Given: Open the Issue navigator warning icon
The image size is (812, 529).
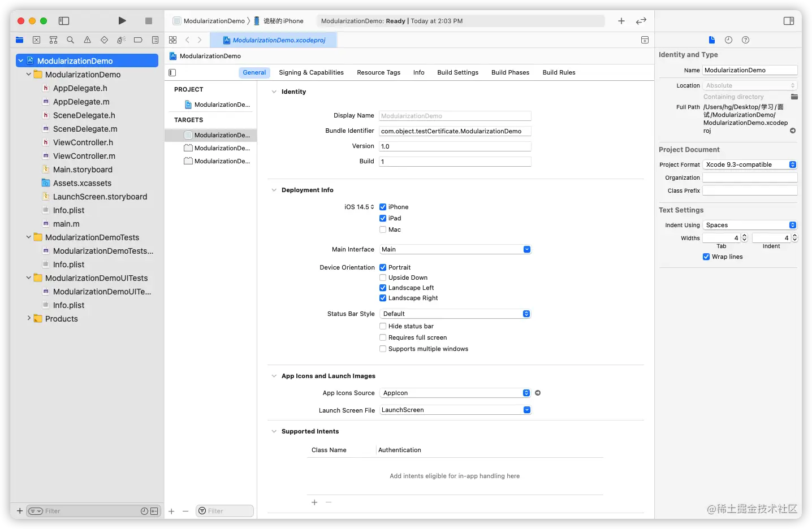Looking at the screenshot, I should [x=87, y=40].
